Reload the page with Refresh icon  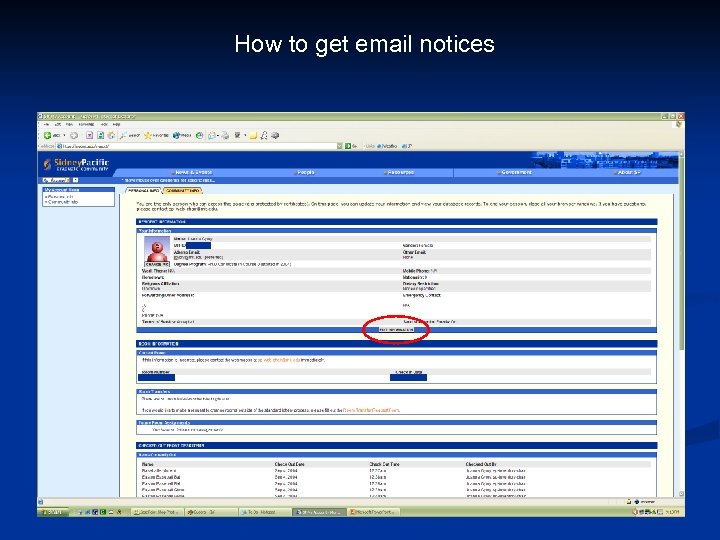[x=100, y=135]
